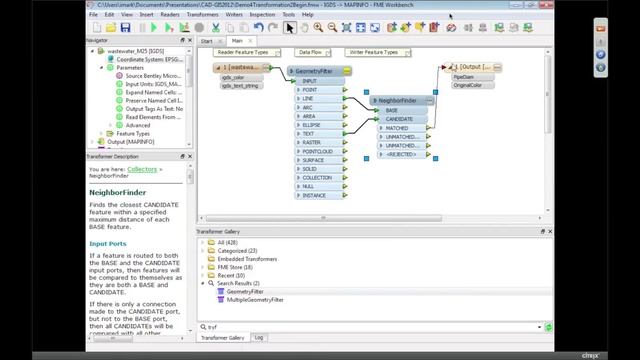
Task: Close the Navigator panel
Action: (x=190, y=40)
